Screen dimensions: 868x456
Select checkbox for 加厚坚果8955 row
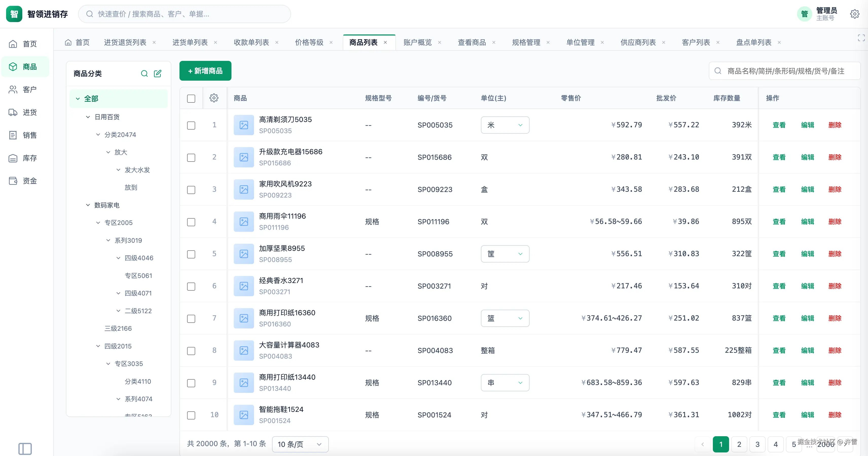tap(191, 254)
